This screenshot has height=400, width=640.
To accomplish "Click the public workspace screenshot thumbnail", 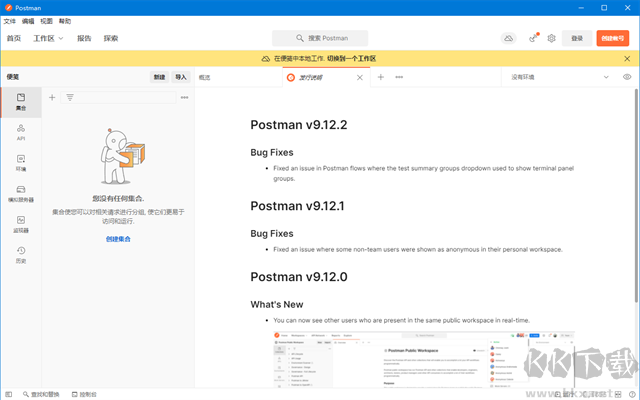I will click(x=424, y=359).
